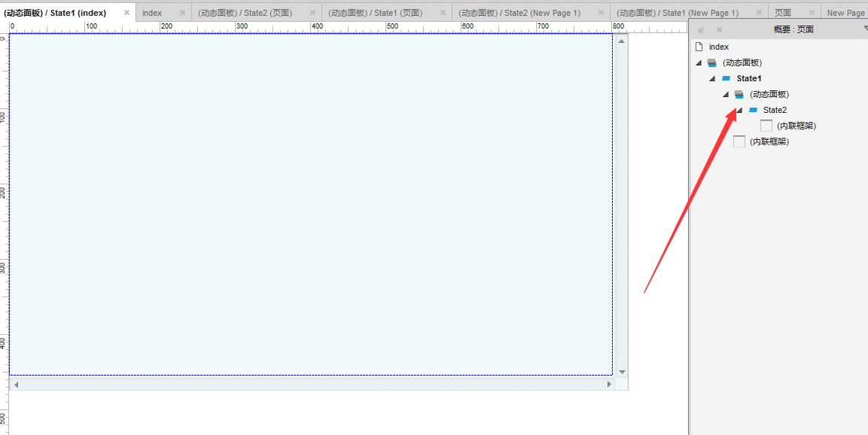
Task: Collapse the top-level (动态面板) node in outline
Action: point(699,63)
